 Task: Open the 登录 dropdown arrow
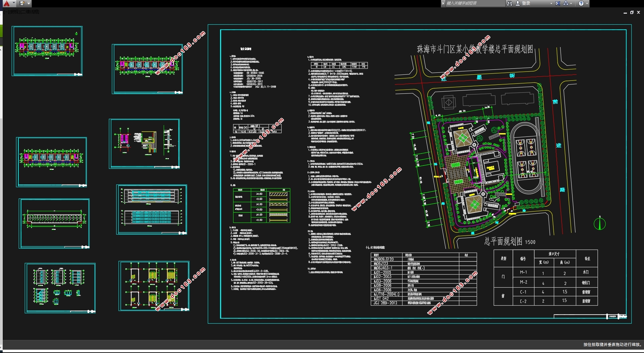551,3
